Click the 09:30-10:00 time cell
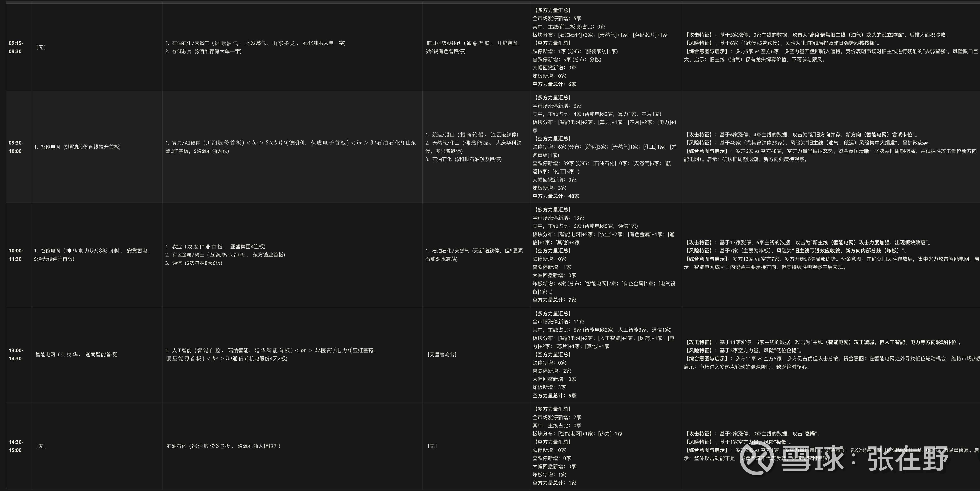 tap(16, 147)
